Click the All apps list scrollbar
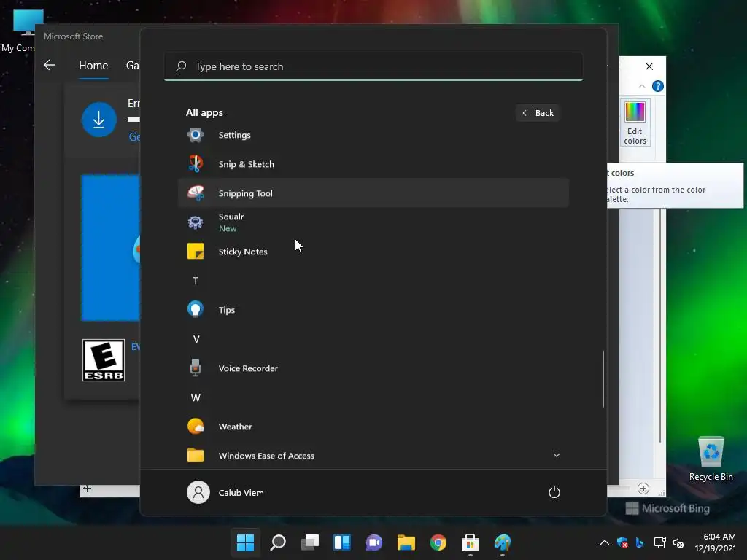The height and width of the screenshot is (560, 747). point(603,379)
